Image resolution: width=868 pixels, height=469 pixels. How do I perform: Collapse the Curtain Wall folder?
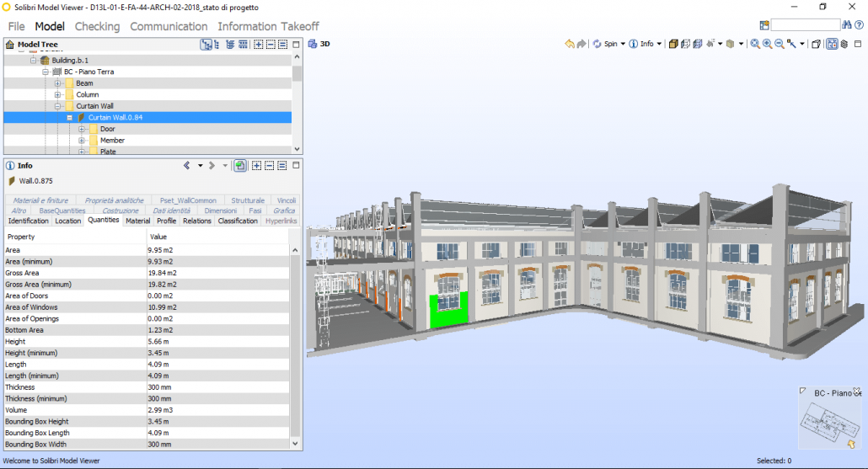(x=57, y=105)
